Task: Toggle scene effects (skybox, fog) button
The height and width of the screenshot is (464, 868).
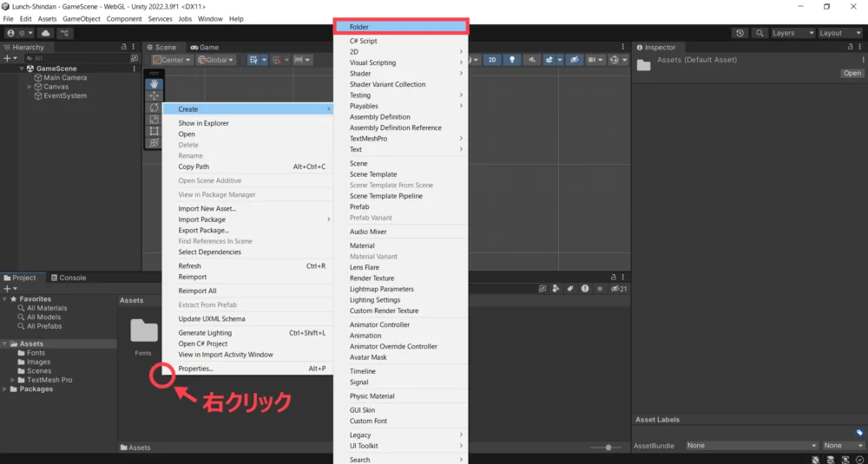Action: click(x=549, y=60)
